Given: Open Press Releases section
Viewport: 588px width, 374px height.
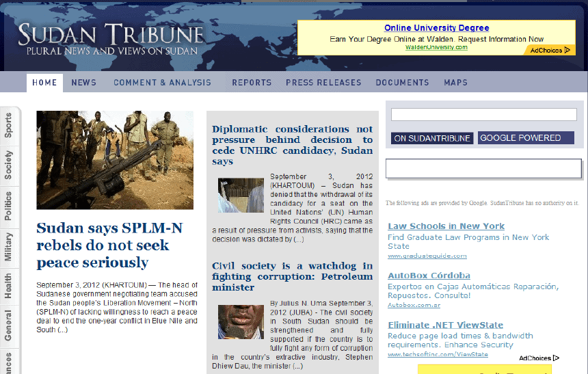Looking at the screenshot, I should click(x=323, y=83).
